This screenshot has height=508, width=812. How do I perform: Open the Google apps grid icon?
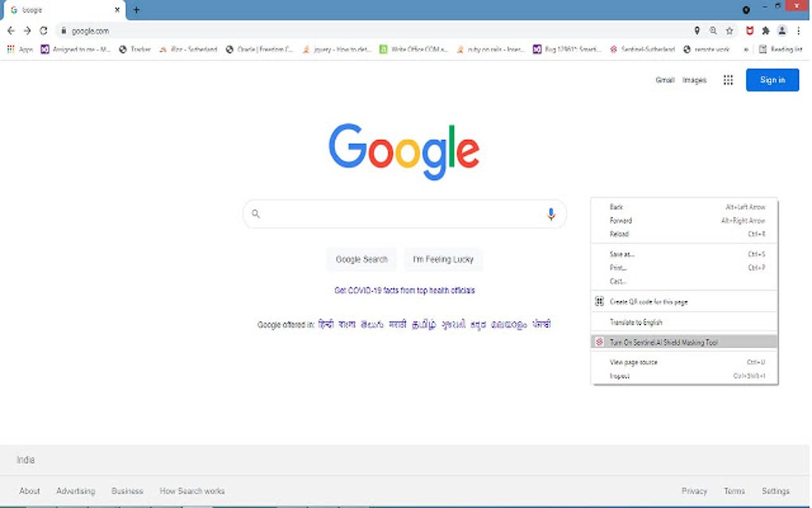pos(727,80)
